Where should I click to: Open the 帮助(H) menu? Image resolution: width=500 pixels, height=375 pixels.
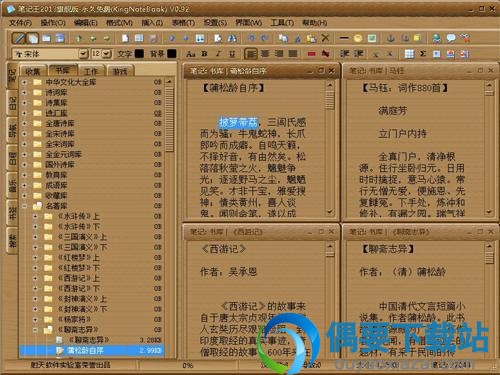315,23
